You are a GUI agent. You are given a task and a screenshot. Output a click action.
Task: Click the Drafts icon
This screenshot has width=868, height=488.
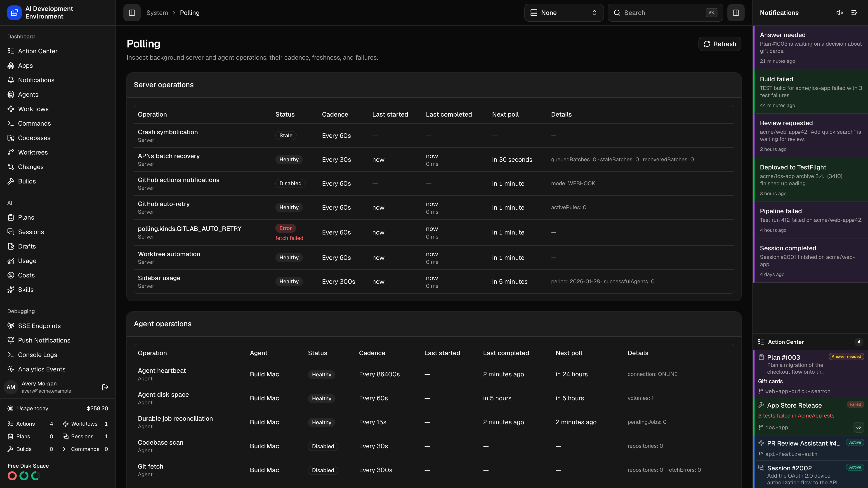pyautogui.click(x=11, y=246)
